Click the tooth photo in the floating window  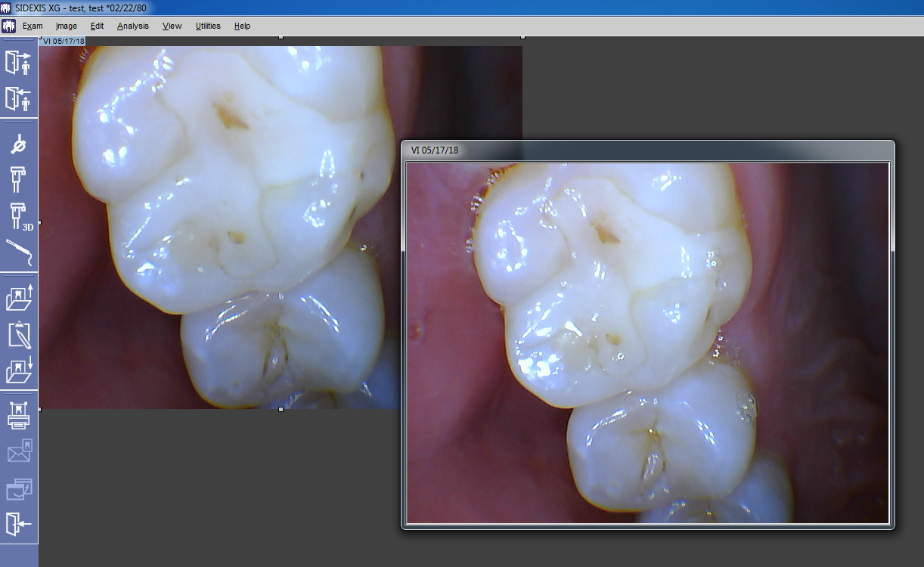tap(648, 343)
